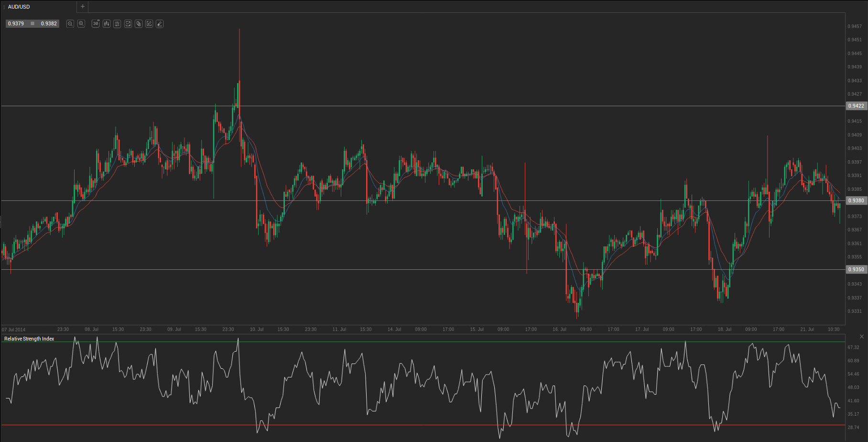This screenshot has height=442, width=868.
Task: Select the 0.9350 price level marker
Action: click(856, 269)
